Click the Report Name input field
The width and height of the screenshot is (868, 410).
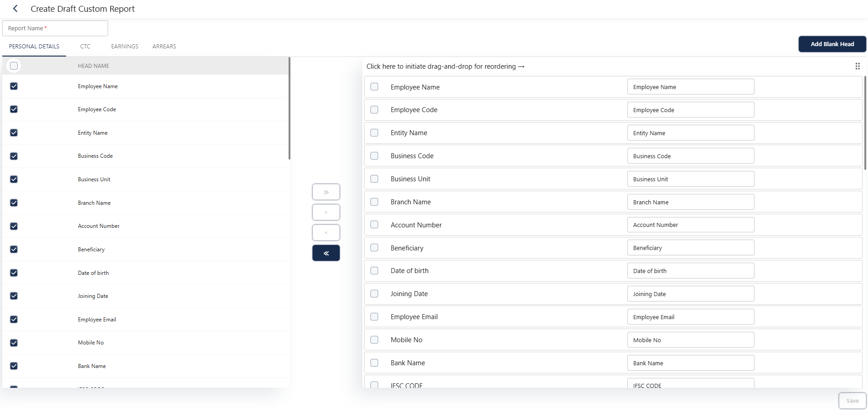[55, 28]
